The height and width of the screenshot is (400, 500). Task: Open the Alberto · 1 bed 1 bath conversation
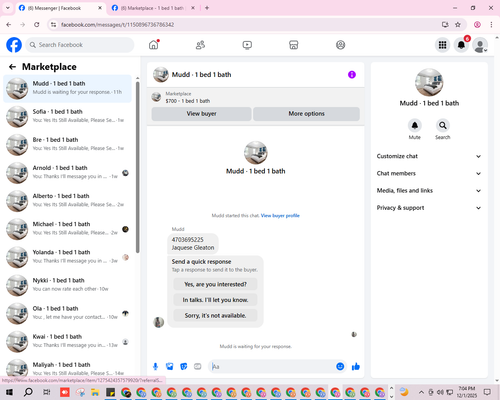67,201
